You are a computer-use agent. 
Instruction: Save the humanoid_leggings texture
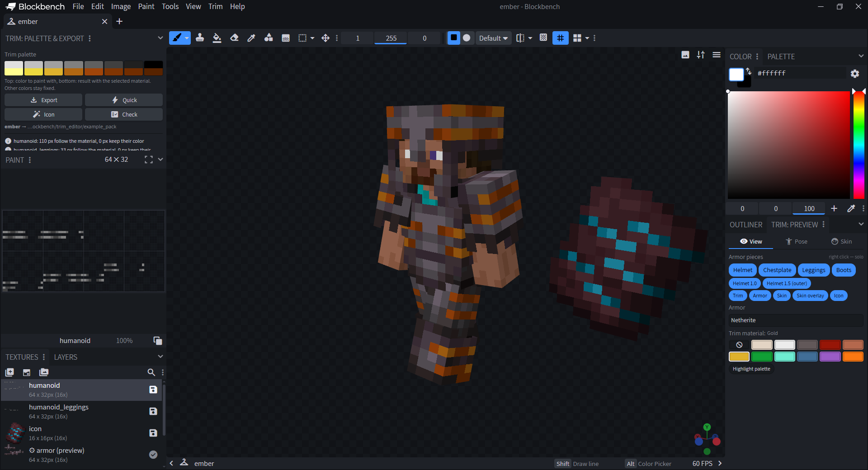coord(153,411)
